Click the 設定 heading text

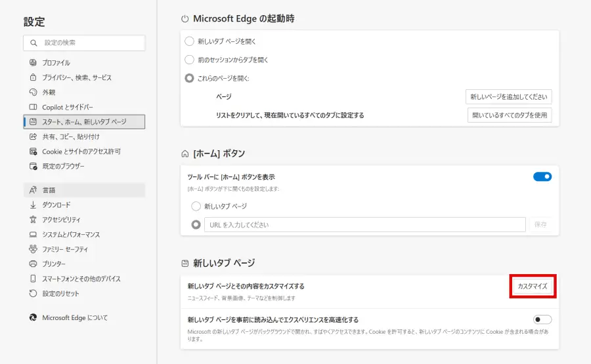click(34, 22)
